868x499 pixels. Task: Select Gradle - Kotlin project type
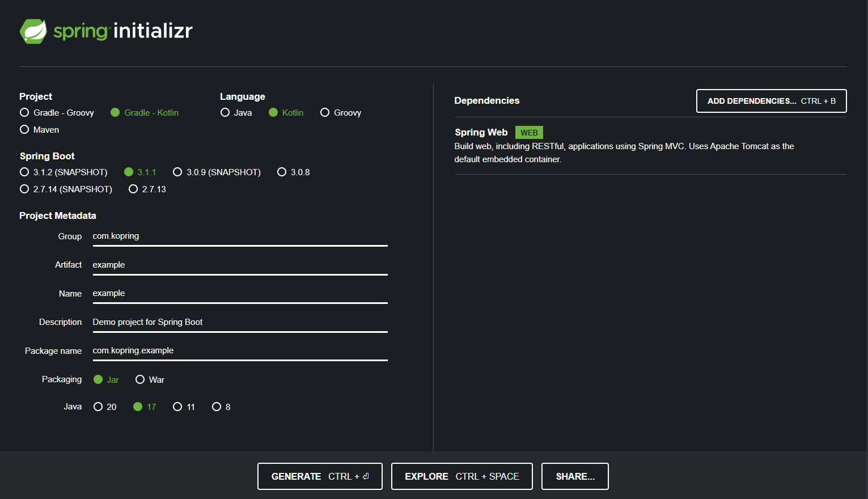(x=145, y=113)
